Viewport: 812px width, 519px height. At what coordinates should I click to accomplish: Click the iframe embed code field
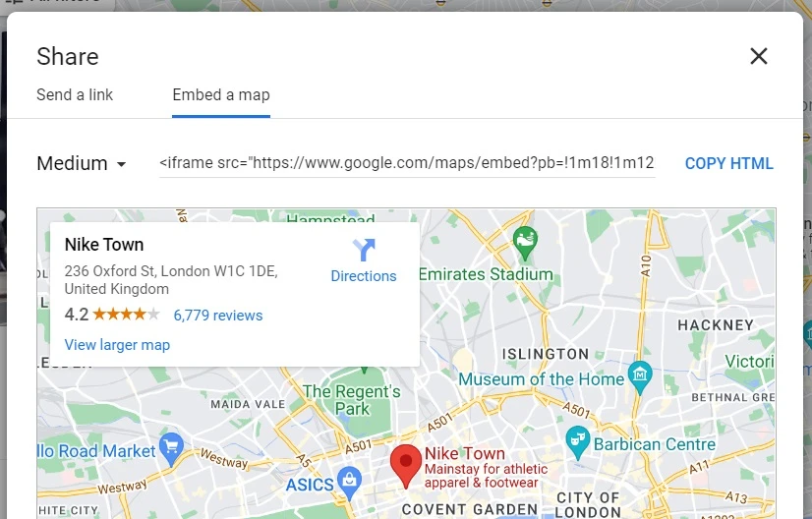(407, 163)
